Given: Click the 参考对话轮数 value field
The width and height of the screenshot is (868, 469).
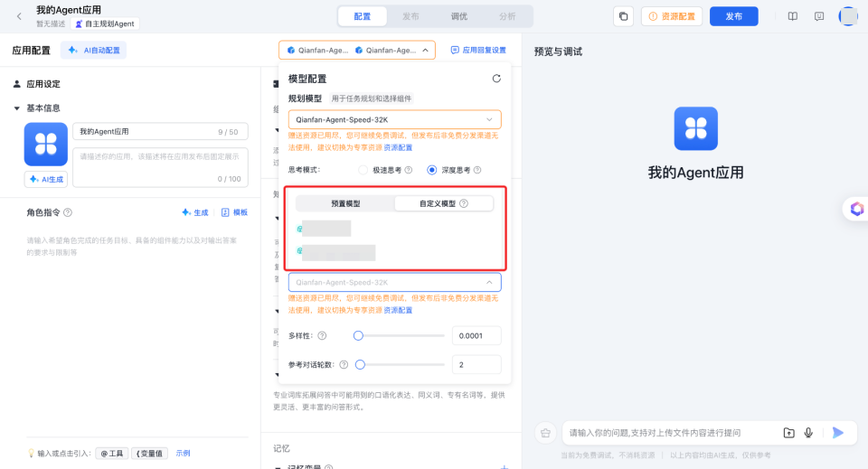Looking at the screenshot, I should pyautogui.click(x=476, y=364).
